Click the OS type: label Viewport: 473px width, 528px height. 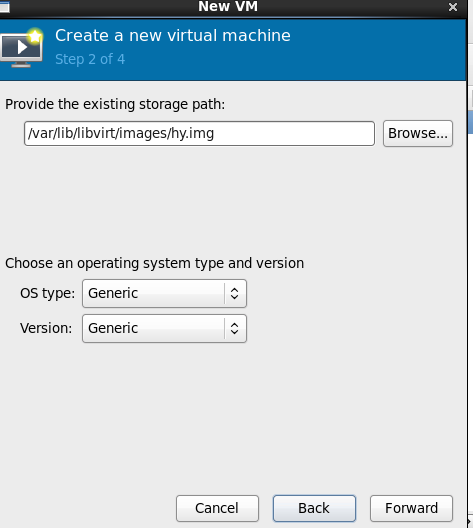coord(47,293)
